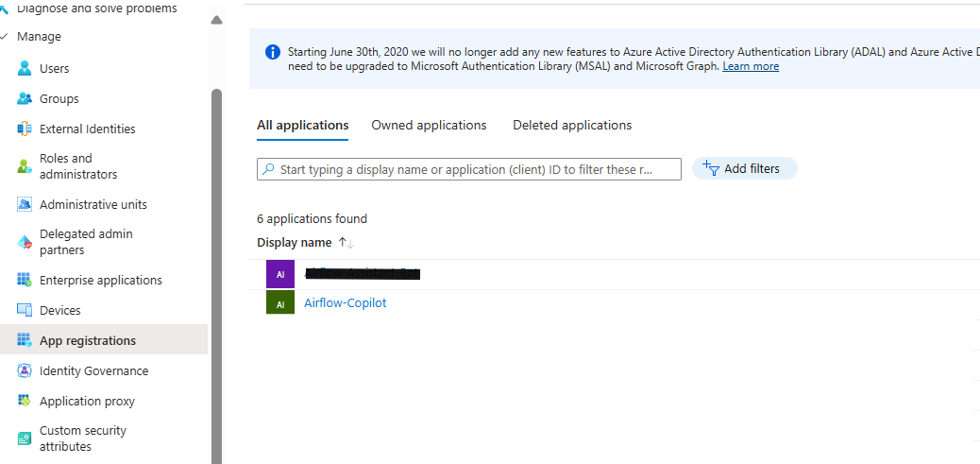Viewport: 980px width, 464px height.
Task: Click the Users icon in sidebar
Action: point(25,68)
